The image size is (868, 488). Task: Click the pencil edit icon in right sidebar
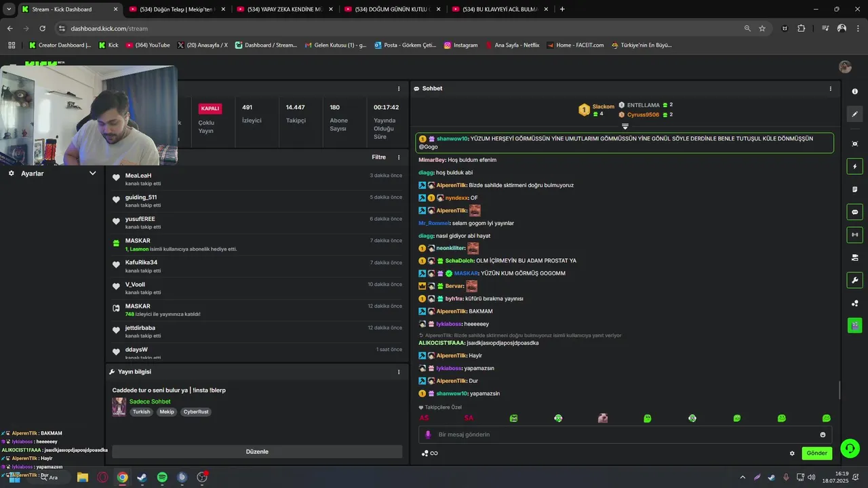[x=854, y=114]
